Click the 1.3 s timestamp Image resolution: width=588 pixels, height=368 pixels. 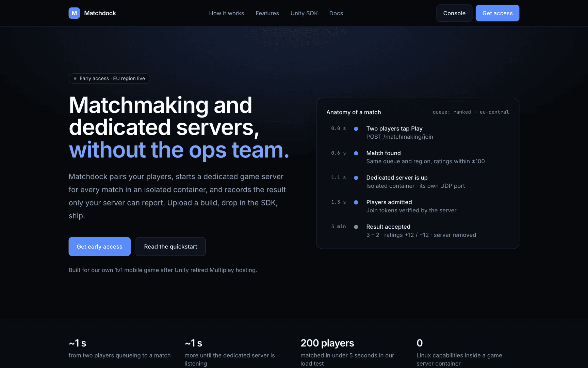click(339, 202)
